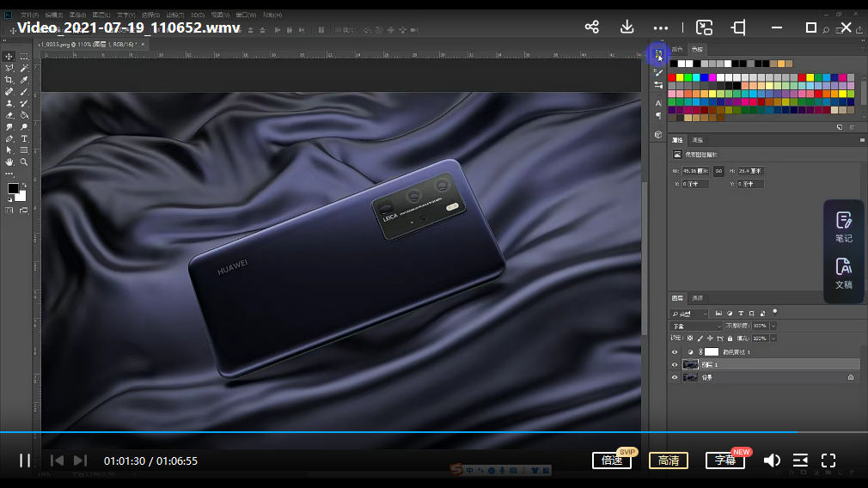This screenshot has width=868, height=488.
Task: Toggle layer filtering on or off
Action: point(775,312)
